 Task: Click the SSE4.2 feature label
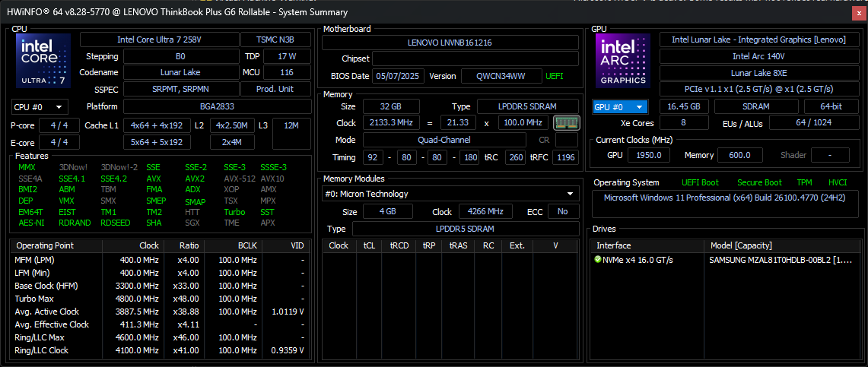(x=113, y=179)
